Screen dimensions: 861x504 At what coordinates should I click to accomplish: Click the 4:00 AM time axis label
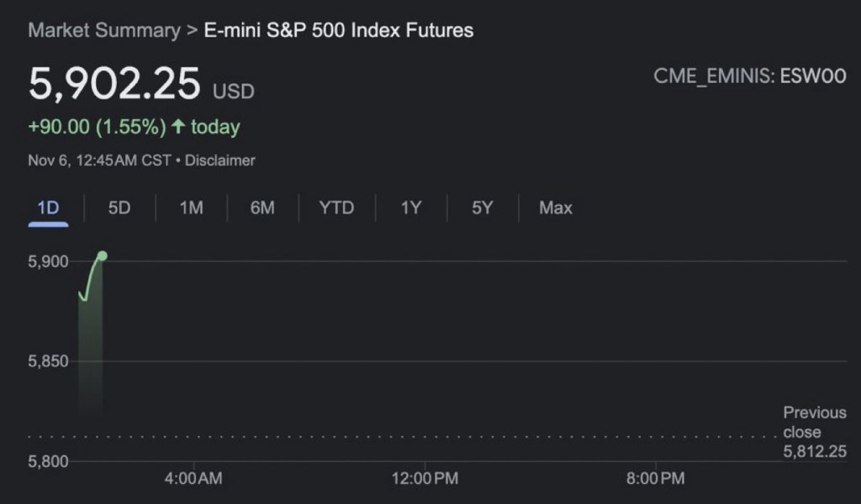pyautogui.click(x=194, y=479)
